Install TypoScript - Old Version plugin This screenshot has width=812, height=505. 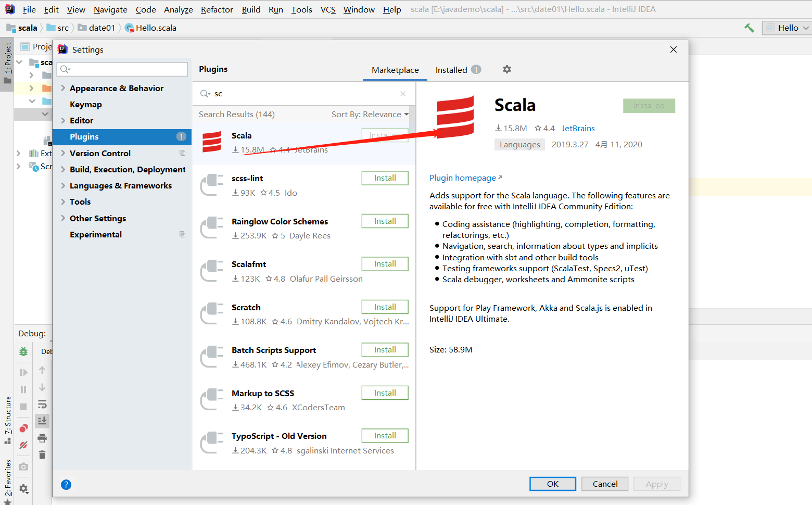[x=385, y=436]
